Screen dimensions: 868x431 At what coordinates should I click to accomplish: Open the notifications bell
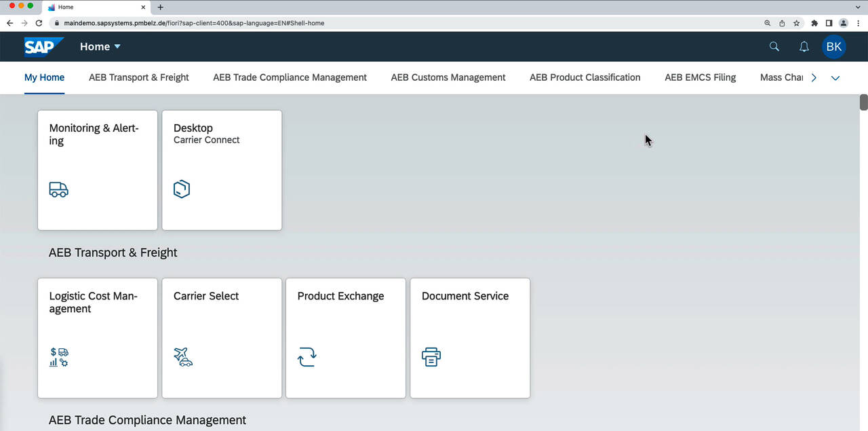[804, 47]
